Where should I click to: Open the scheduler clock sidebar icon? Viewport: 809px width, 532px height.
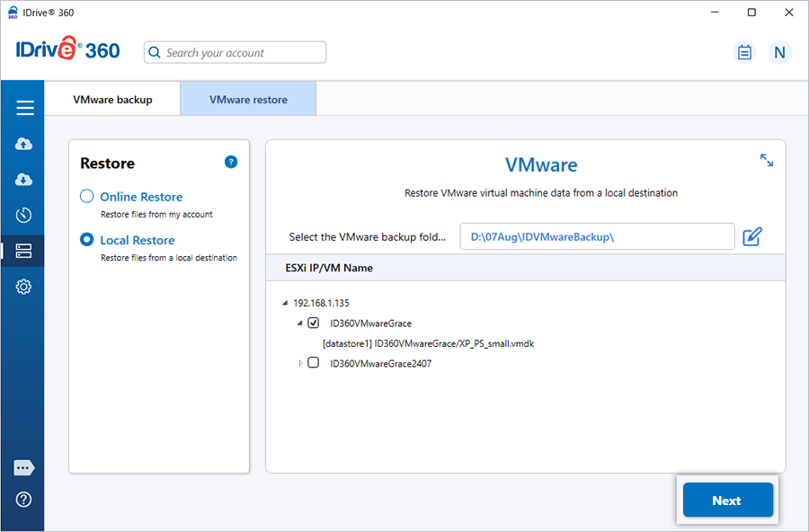click(23, 215)
